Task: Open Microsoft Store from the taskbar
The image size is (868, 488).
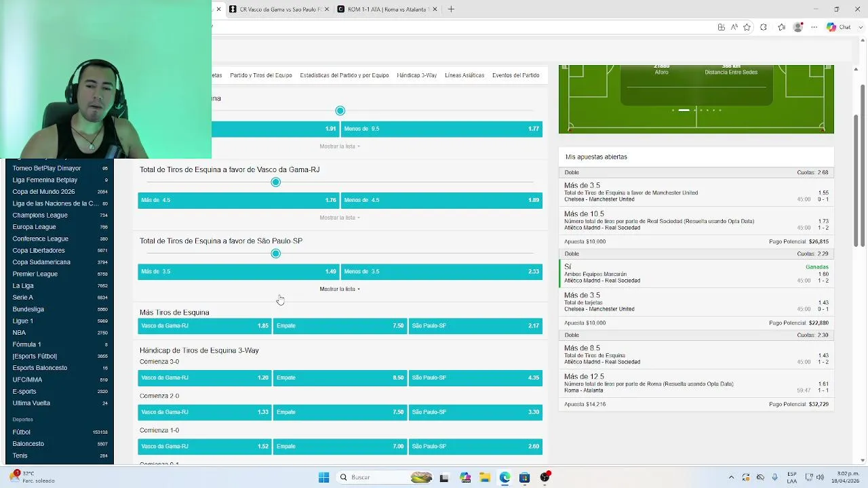Action: tap(524, 477)
